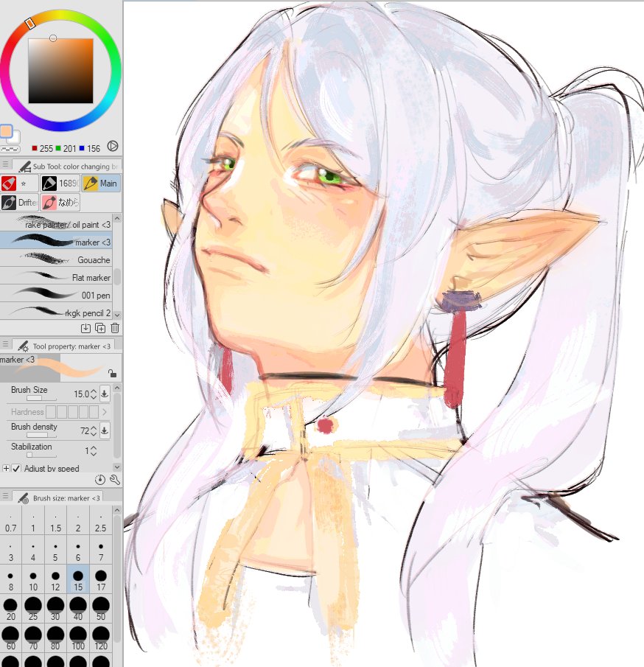
Task: Expand Adjust by speed settings with plus button
Action: coord(7,467)
